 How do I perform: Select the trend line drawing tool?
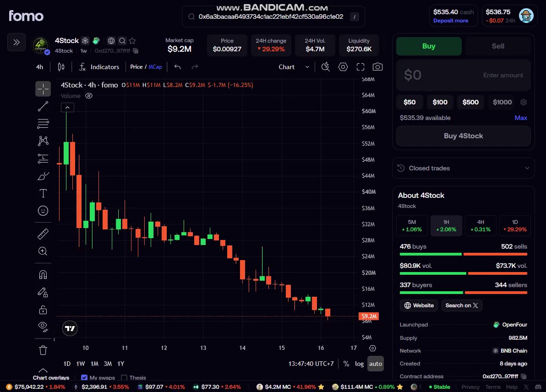(43, 106)
